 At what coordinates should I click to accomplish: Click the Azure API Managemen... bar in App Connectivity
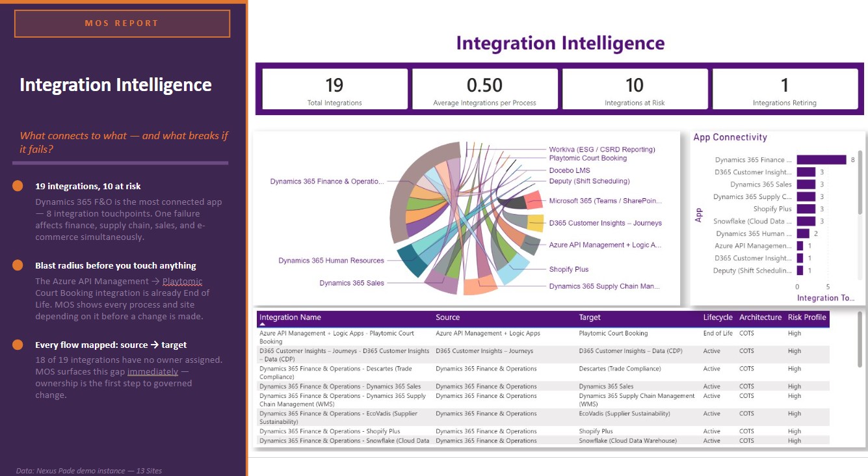click(800, 246)
